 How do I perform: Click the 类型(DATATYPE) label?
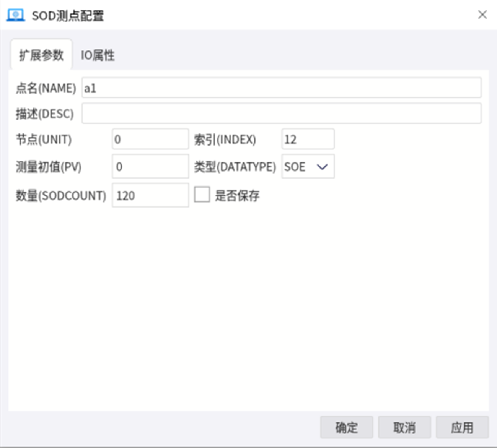[235, 167]
